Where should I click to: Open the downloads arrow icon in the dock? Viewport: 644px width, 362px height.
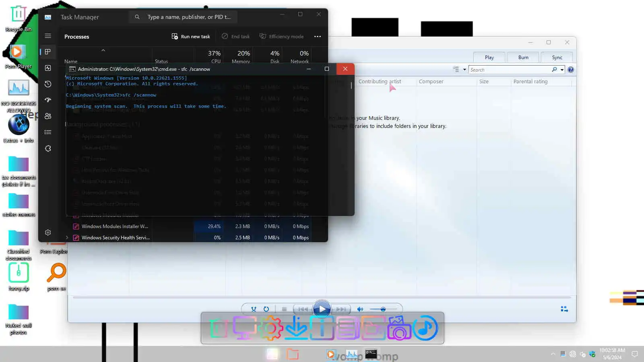pos(296,328)
